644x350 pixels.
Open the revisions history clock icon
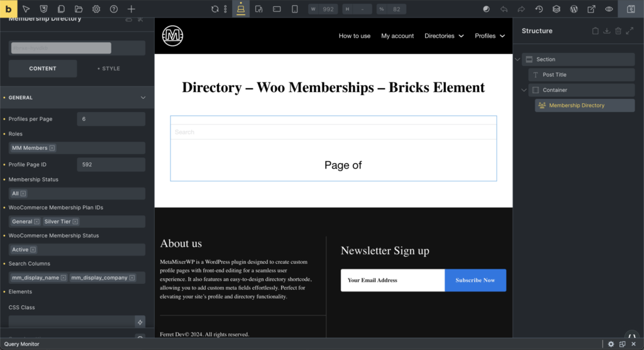[539, 9]
